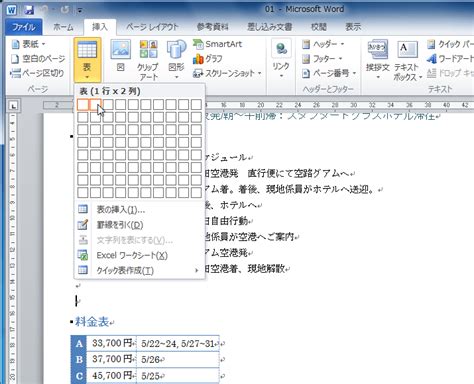Click the 37,700 円 table cell
The height and width of the screenshot is (384, 474).
pyautogui.click(x=112, y=359)
